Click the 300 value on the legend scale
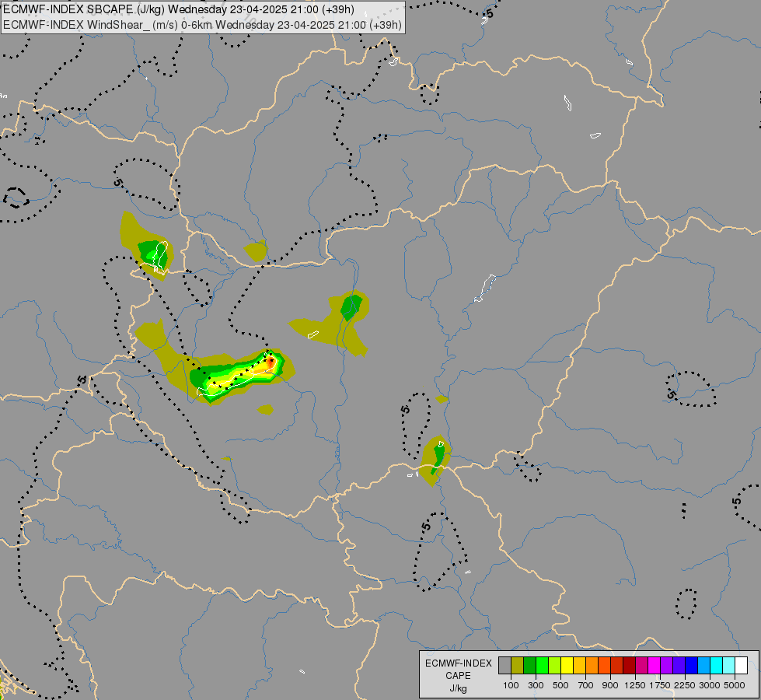 (536, 685)
